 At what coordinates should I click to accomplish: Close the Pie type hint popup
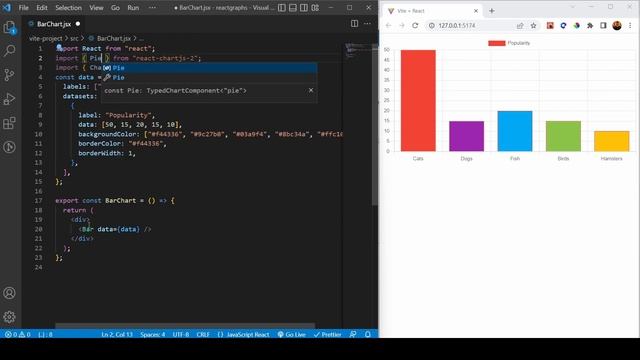311,90
